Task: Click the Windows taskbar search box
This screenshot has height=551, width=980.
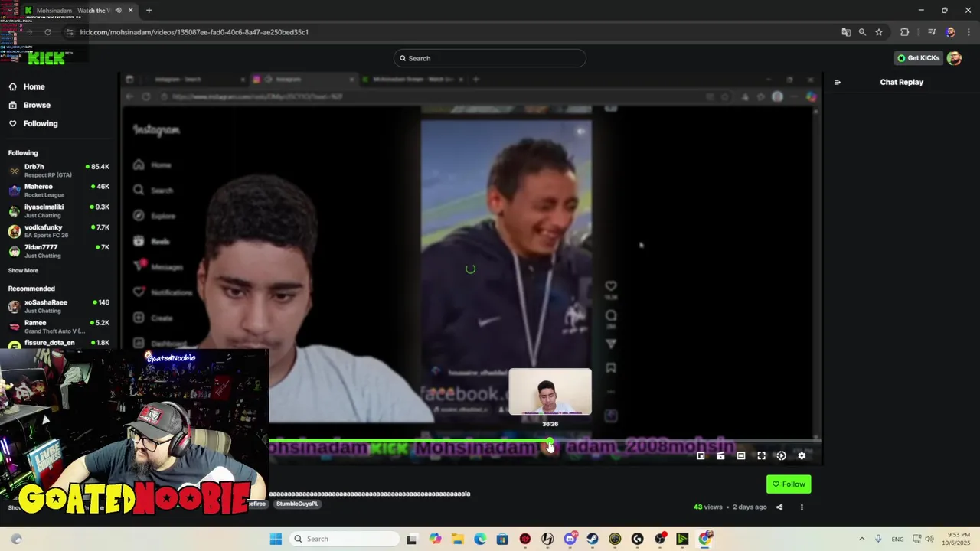Action: pyautogui.click(x=345, y=539)
